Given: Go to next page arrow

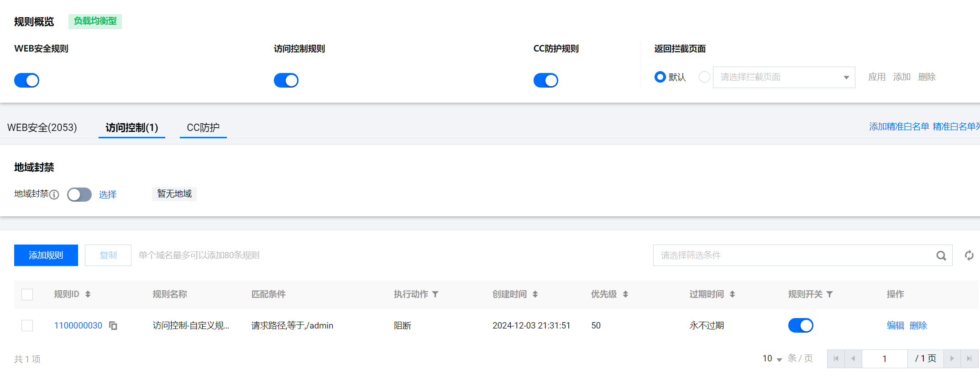Looking at the screenshot, I should [952, 359].
